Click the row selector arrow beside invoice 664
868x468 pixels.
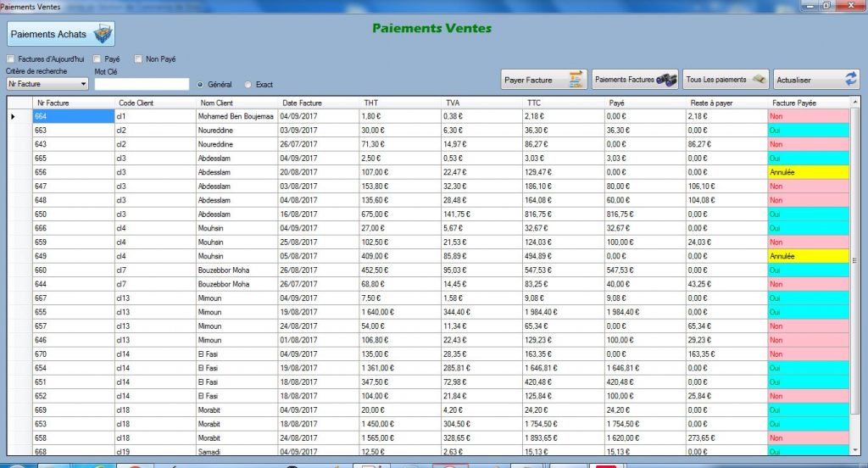pyautogui.click(x=14, y=116)
